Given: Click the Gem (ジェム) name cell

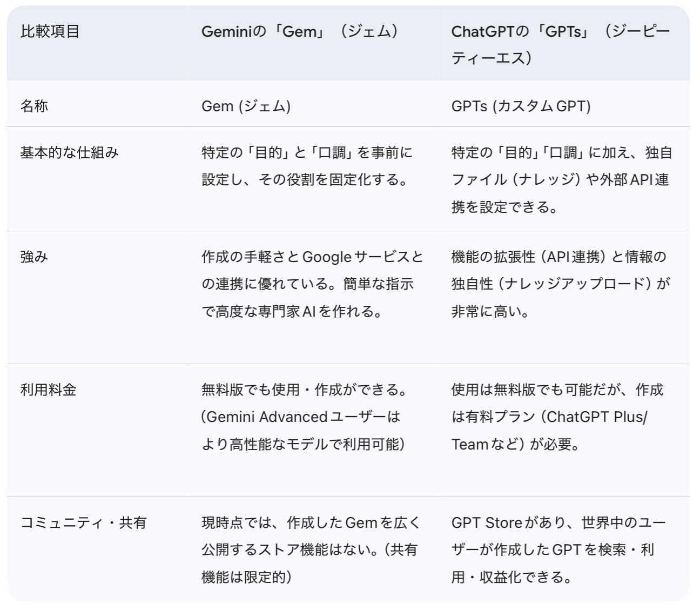Looking at the screenshot, I should coord(246,105).
